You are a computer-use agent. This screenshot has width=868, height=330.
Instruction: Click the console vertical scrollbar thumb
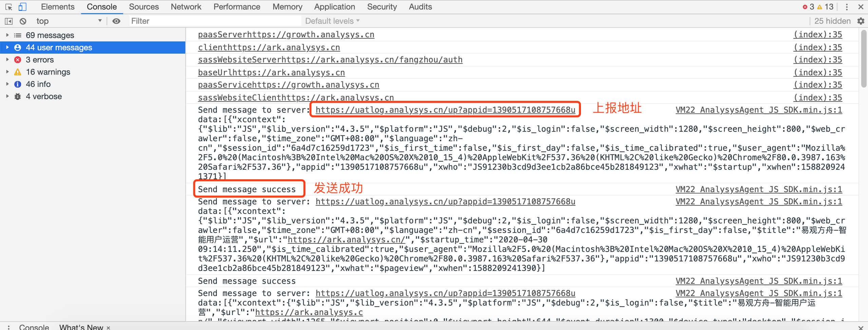point(864,58)
